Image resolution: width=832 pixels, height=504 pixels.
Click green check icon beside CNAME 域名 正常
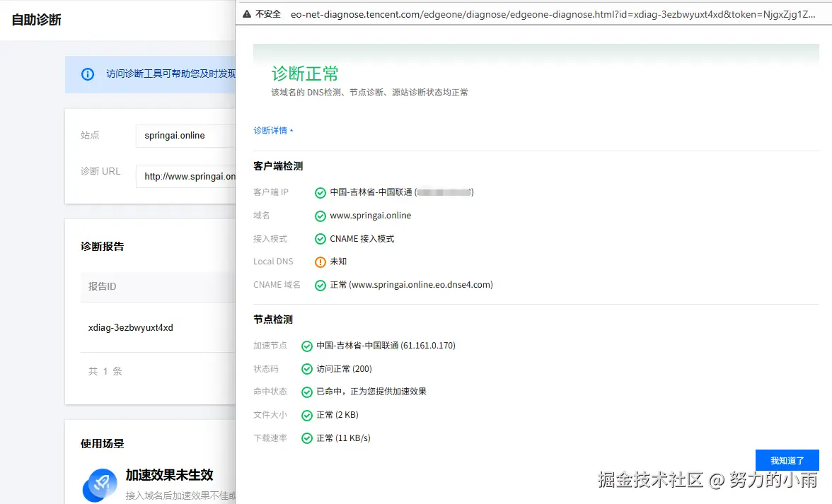pyautogui.click(x=320, y=286)
